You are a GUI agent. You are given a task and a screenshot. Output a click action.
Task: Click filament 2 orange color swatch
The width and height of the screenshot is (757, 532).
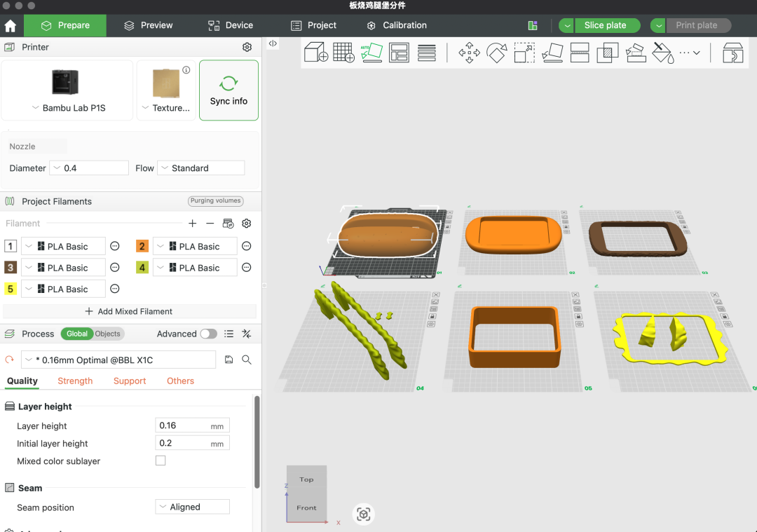pos(142,246)
